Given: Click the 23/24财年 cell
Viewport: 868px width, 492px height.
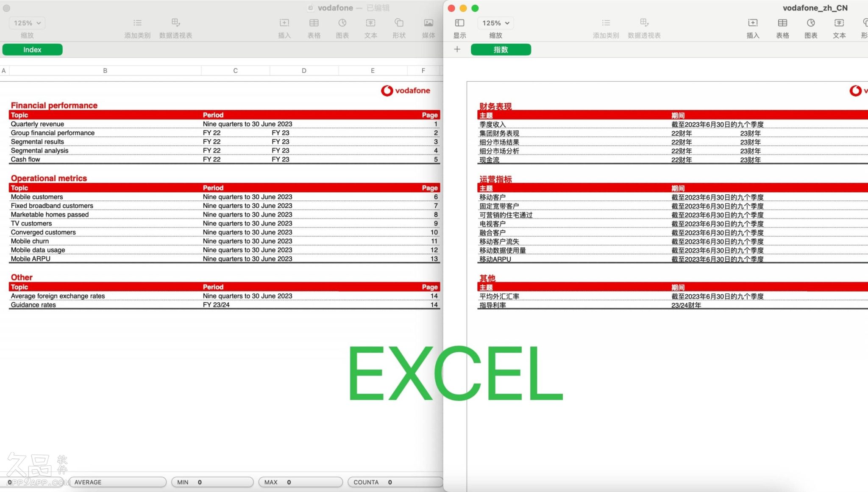Looking at the screenshot, I should [686, 305].
